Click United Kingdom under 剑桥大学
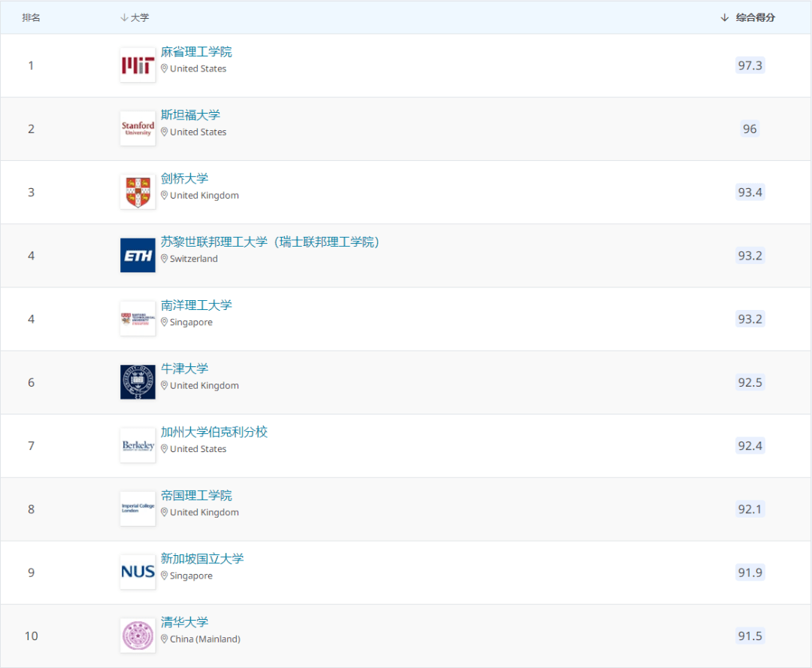The height and width of the screenshot is (668, 812). click(205, 196)
